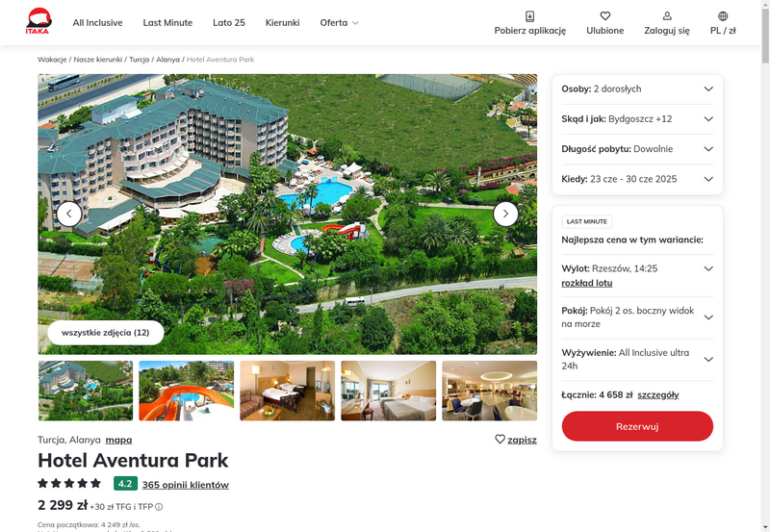Go to Last Minute menu item
770x532 pixels.
click(x=167, y=22)
